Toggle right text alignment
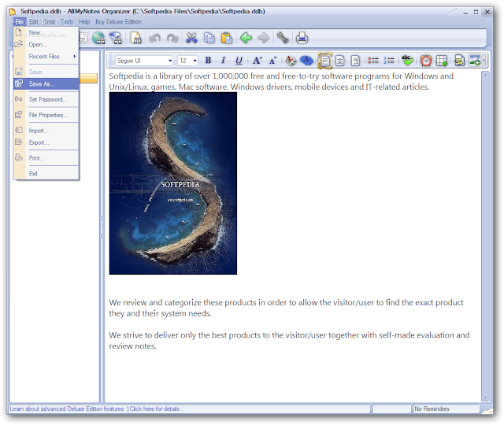Viewport: 504px width, 425px height. [x=355, y=61]
